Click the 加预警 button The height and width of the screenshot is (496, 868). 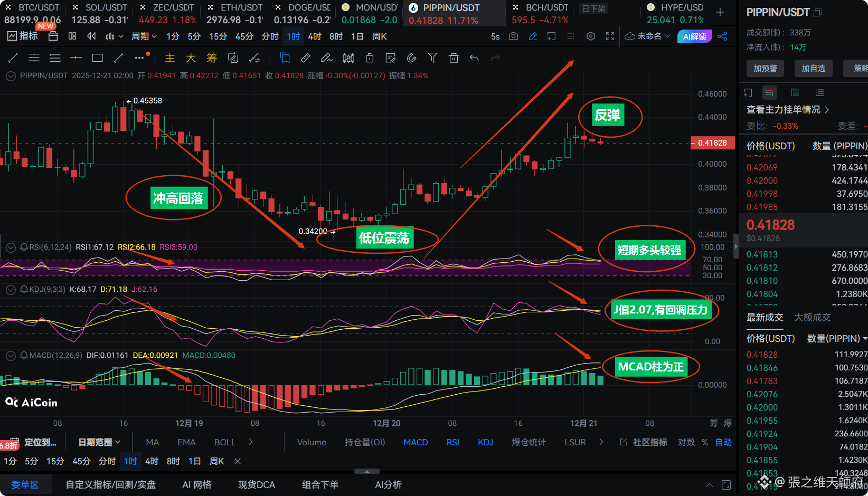point(765,68)
